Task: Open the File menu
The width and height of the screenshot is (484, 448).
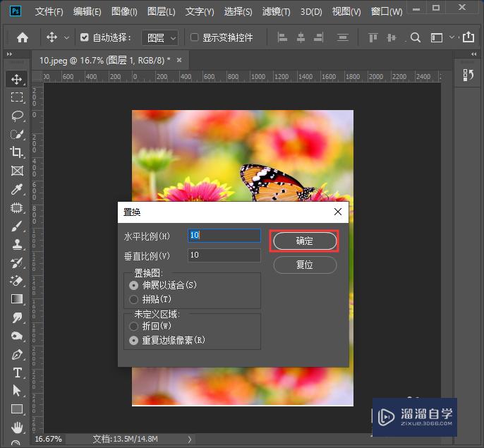Action: pyautogui.click(x=49, y=12)
